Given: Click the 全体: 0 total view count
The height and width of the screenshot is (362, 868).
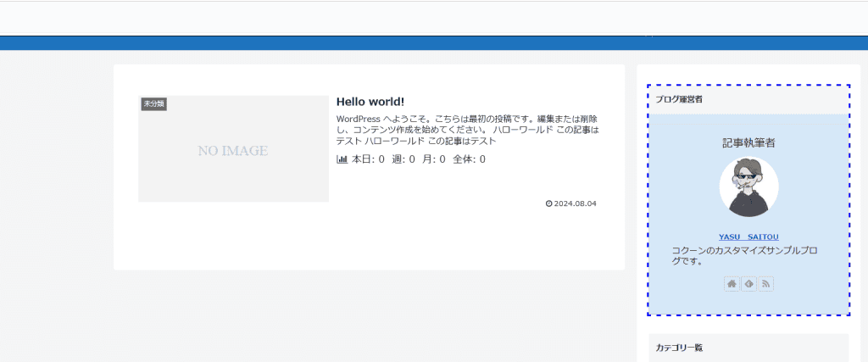Looking at the screenshot, I should point(469,159).
